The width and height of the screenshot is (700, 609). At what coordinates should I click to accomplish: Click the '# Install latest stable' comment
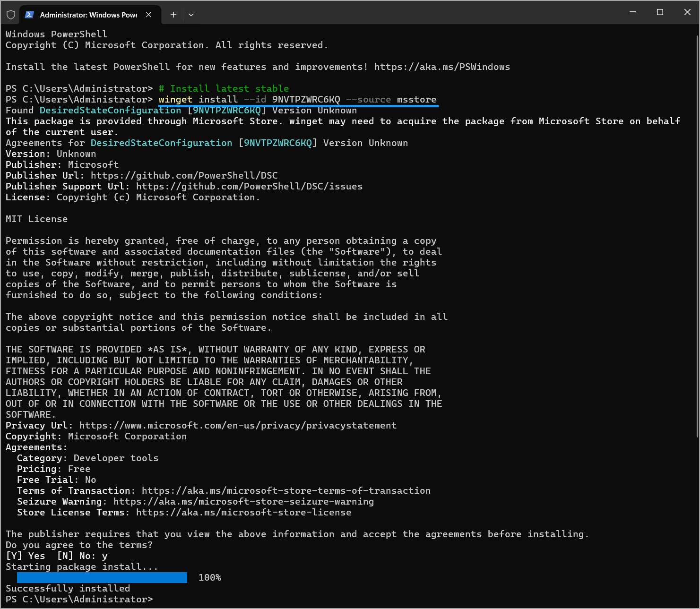224,88
